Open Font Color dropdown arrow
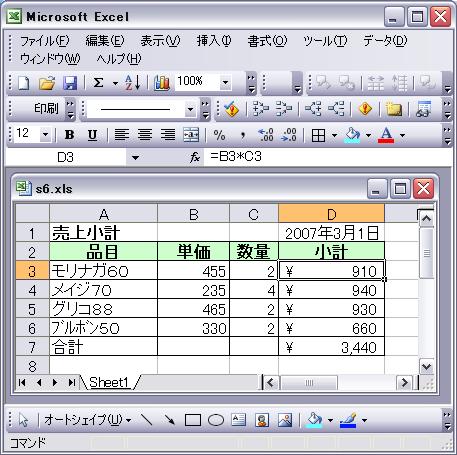 click(x=402, y=135)
